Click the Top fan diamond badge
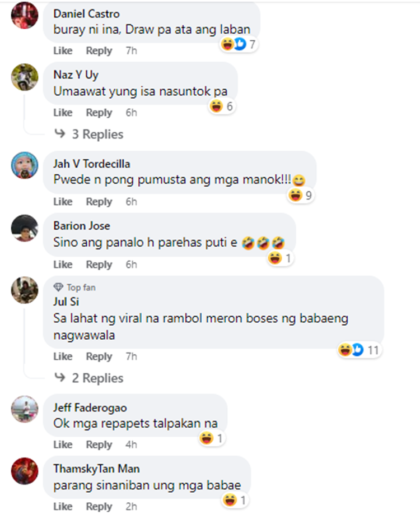420x514 pixels. [x=58, y=288]
